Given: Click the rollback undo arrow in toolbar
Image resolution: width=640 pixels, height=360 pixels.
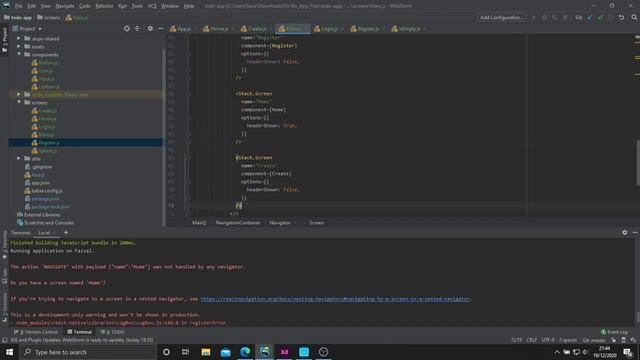Looking at the screenshot, I should point(621,18).
